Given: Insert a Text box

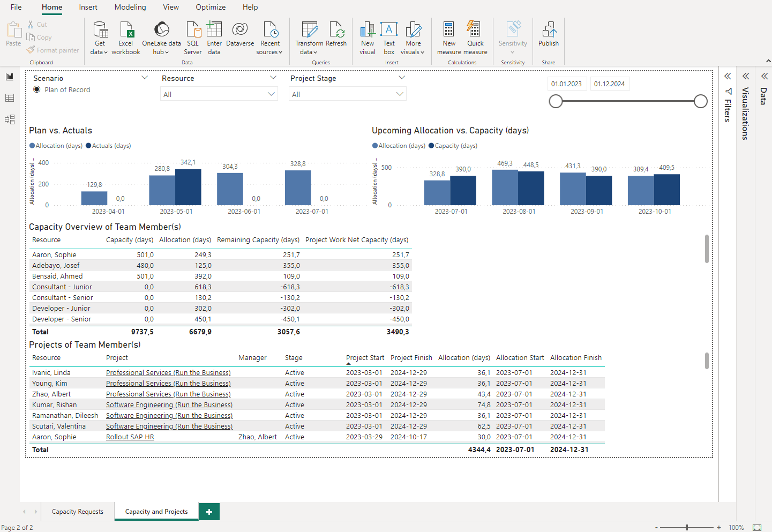Looking at the screenshot, I should [389, 38].
